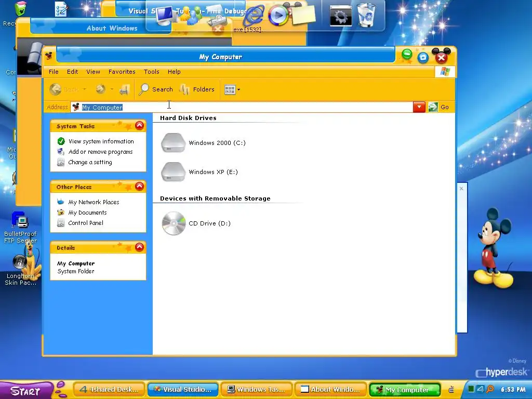Click the Back arrow toolbar icon
Viewport: 532px width, 399px height.
55,89
